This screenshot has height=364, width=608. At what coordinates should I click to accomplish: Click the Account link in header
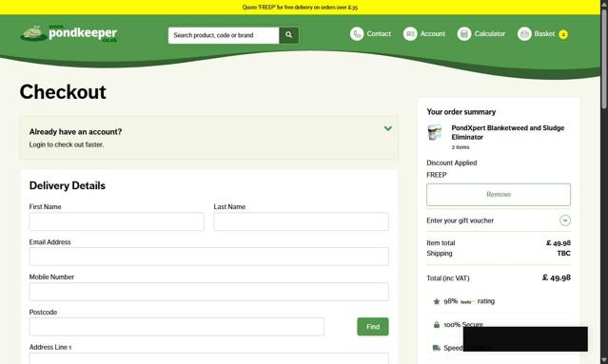coord(433,34)
